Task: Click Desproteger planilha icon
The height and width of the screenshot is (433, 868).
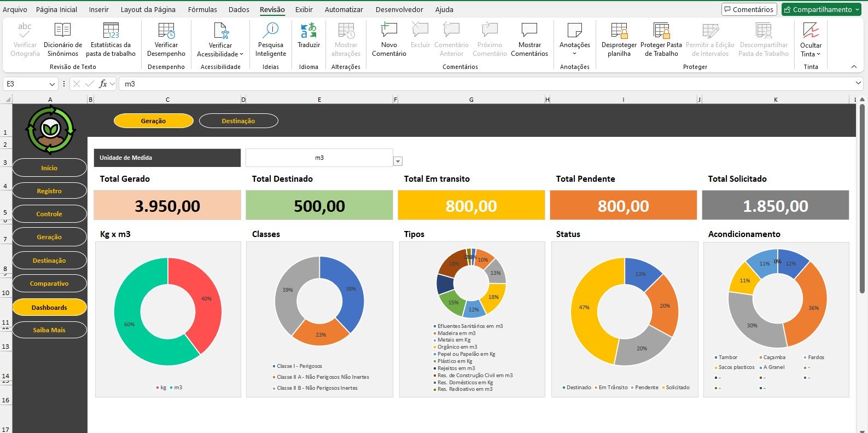Action: point(619,31)
